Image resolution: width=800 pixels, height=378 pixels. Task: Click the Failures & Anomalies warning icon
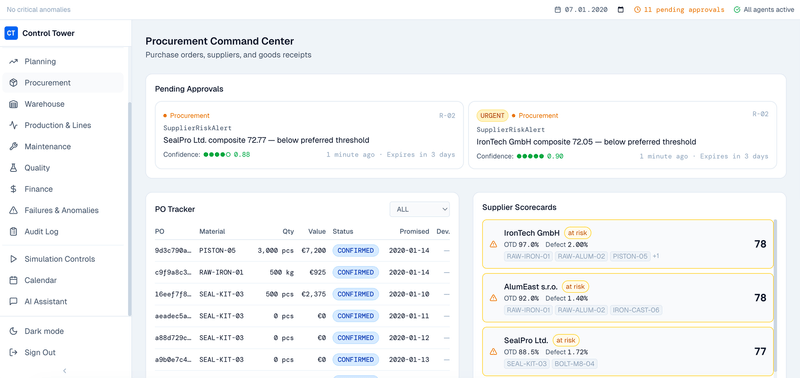(x=14, y=210)
